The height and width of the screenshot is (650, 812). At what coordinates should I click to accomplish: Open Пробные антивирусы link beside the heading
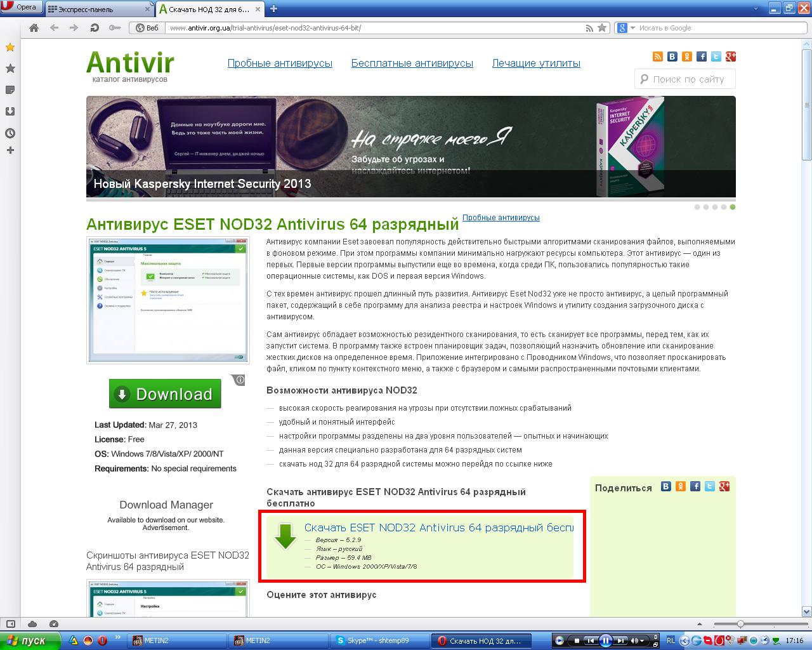501,218
